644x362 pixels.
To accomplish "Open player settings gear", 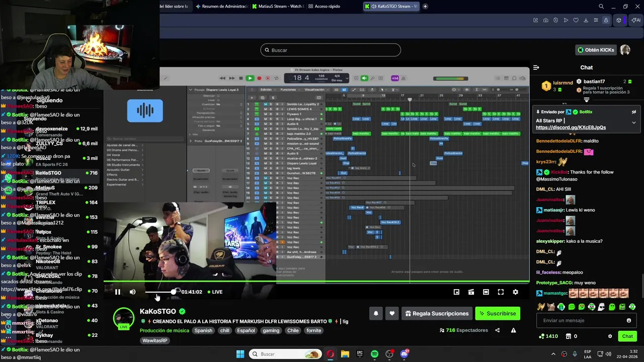I will (x=515, y=292).
